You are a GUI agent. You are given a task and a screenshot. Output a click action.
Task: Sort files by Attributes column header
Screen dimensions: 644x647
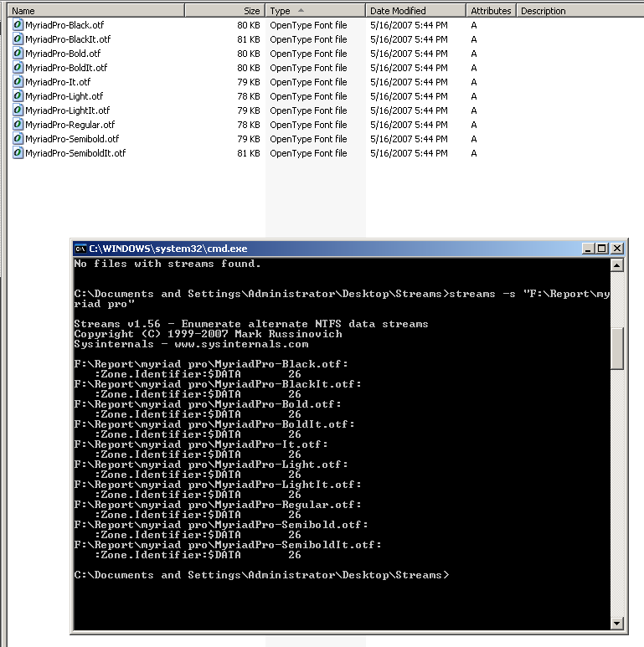pyautogui.click(x=492, y=11)
